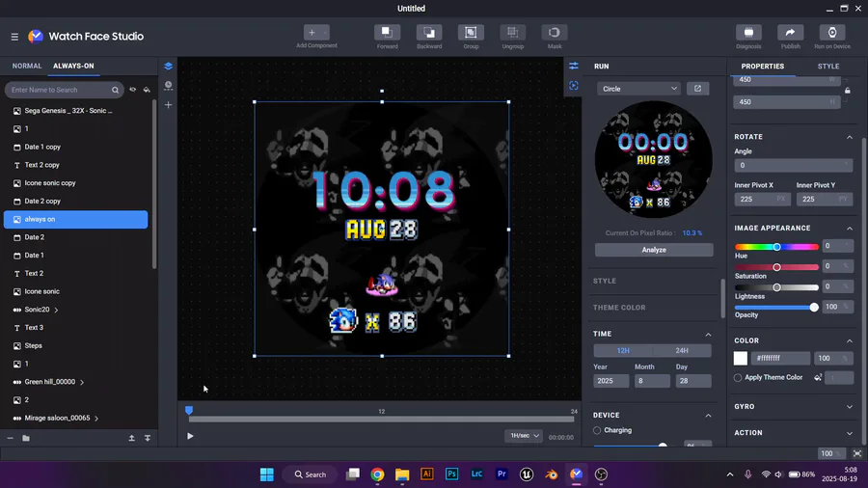Click Run on Device icon
The width and height of the screenshot is (868, 488).
tap(832, 33)
